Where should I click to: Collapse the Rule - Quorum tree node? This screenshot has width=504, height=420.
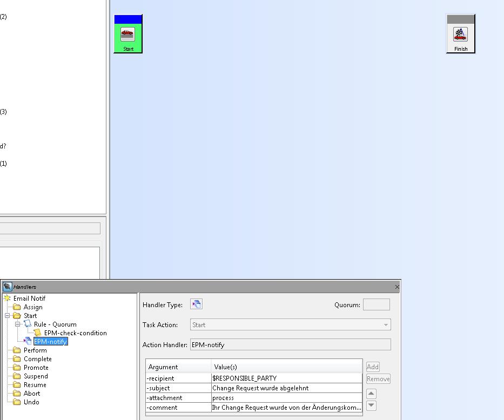pos(18,324)
